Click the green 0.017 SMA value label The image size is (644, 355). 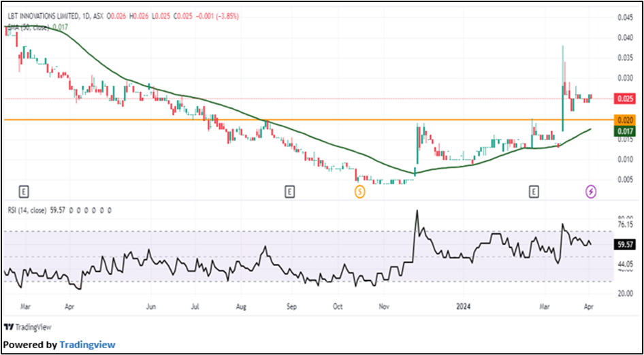click(624, 131)
